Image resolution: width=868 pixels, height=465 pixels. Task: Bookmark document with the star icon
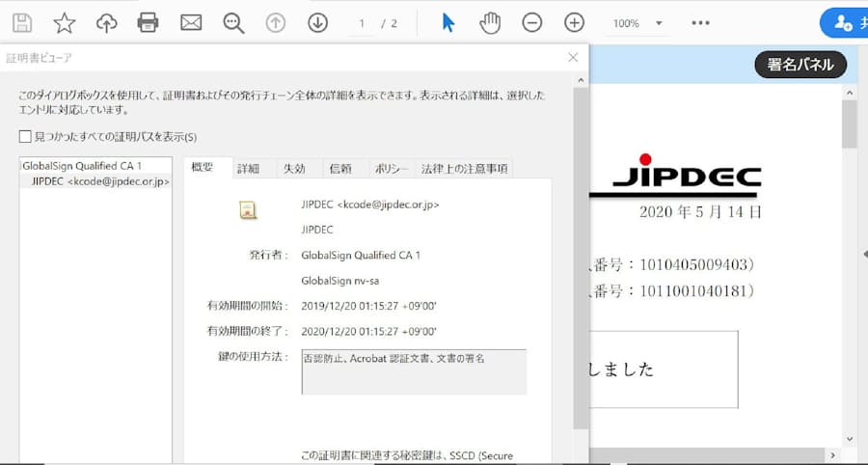coord(64,23)
